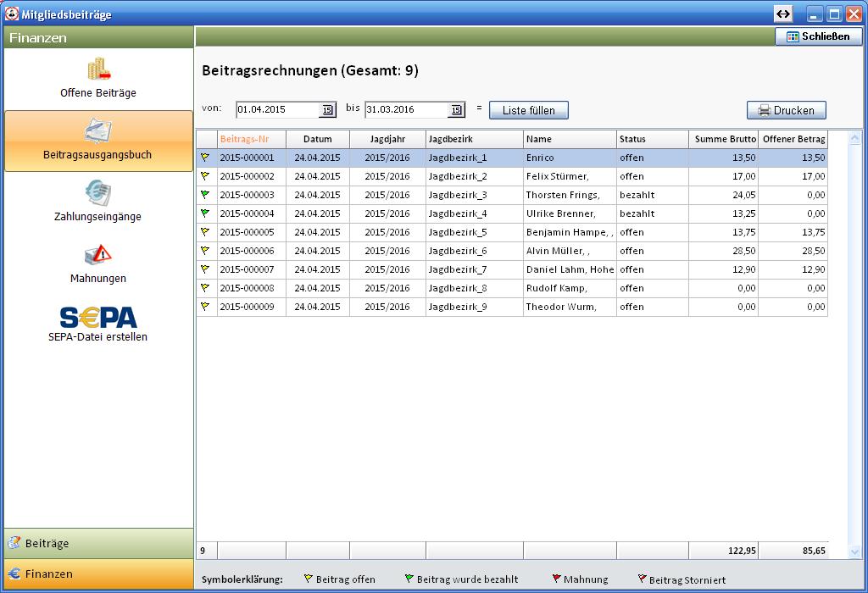Click the Drucken print button

[786, 110]
